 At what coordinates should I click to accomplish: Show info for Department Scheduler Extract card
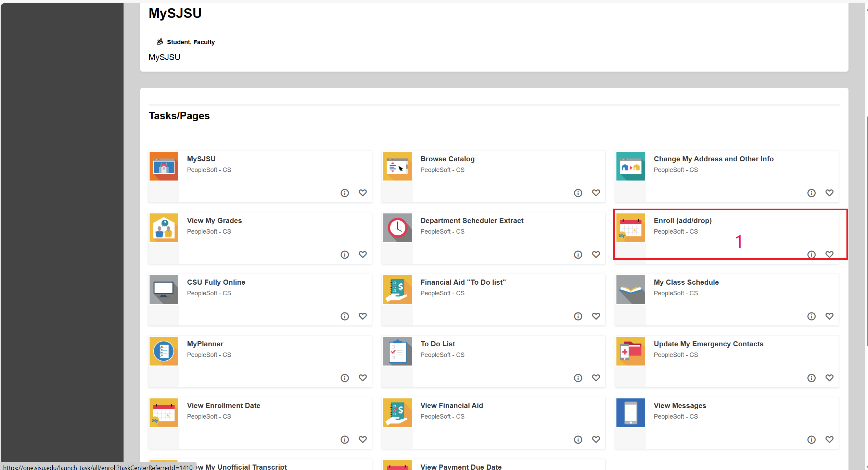click(578, 255)
